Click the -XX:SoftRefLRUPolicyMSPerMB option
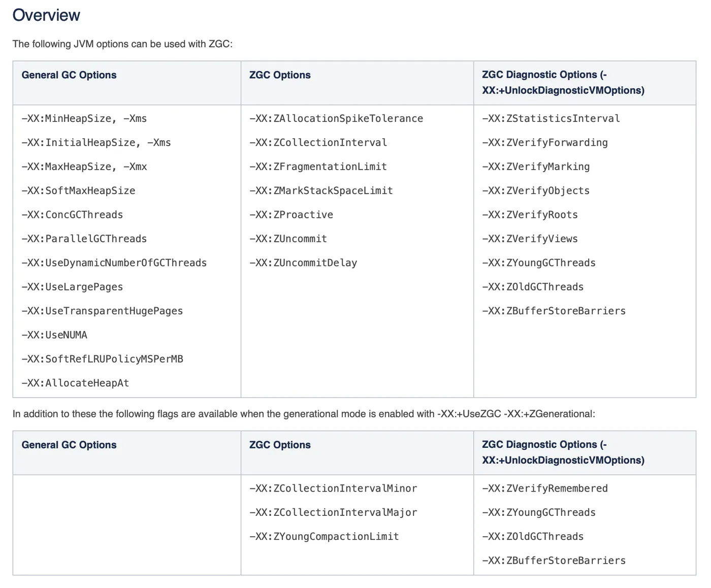This screenshot has height=588, width=711. [102, 359]
